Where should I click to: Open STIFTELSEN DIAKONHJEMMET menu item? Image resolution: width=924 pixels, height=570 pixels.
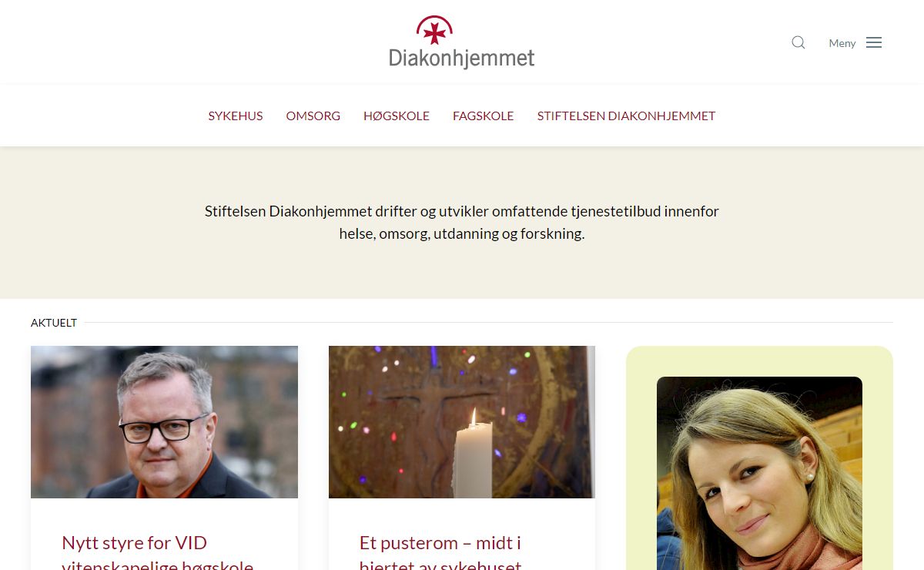click(627, 116)
